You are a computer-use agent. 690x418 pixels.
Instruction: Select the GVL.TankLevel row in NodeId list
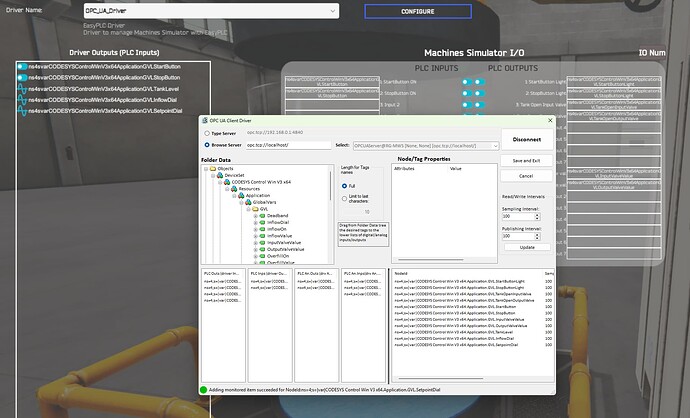pyautogui.click(x=473, y=332)
